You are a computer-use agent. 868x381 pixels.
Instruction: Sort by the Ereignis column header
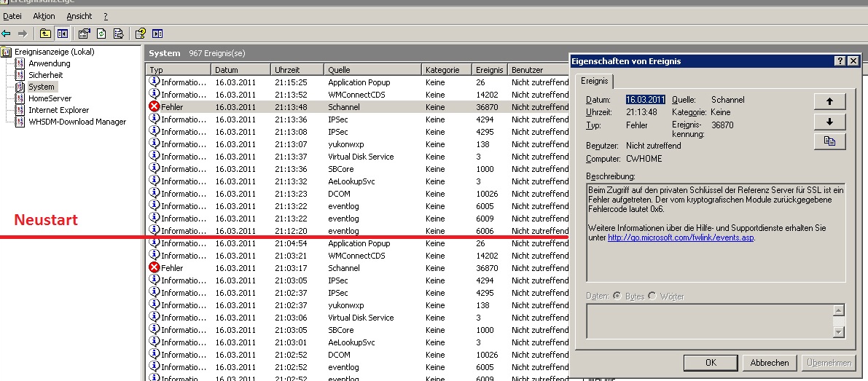(489, 70)
